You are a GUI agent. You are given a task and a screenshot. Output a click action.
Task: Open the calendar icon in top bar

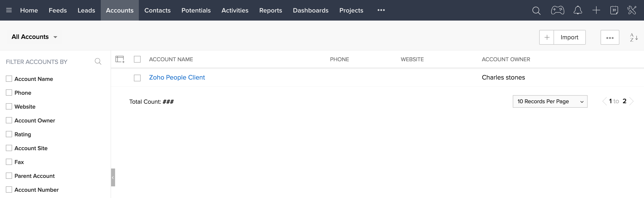click(x=614, y=10)
